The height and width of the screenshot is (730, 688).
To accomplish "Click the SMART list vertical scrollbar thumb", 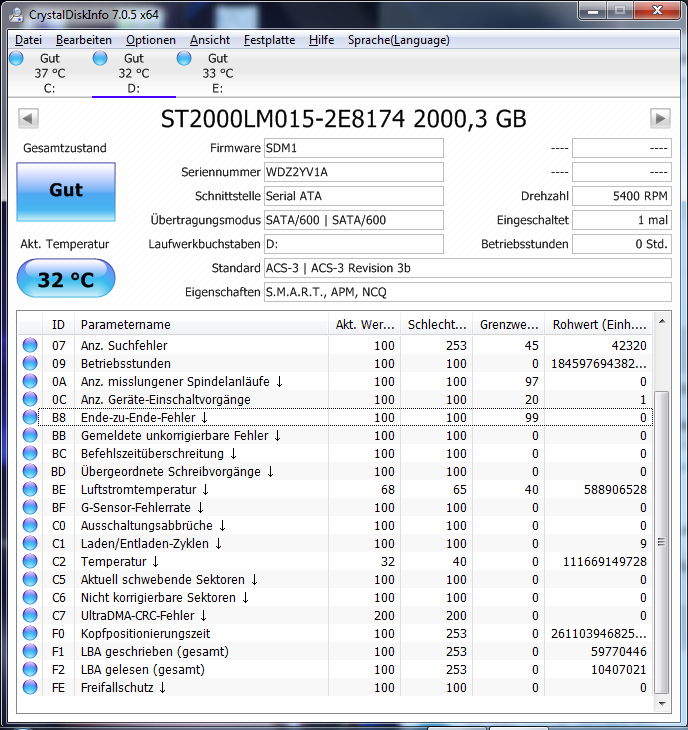I will [662, 542].
